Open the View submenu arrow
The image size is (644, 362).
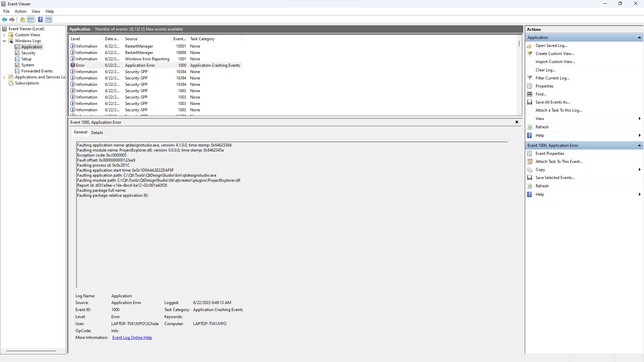coord(640,119)
